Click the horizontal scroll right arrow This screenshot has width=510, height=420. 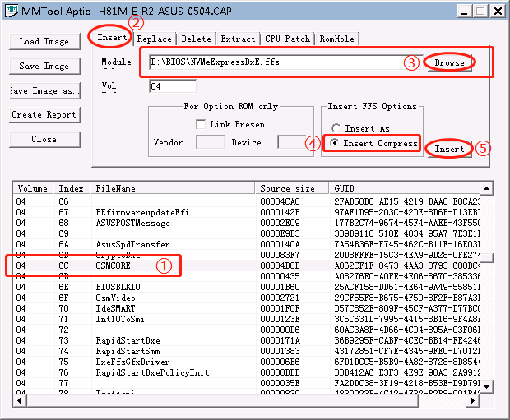coord(473,400)
